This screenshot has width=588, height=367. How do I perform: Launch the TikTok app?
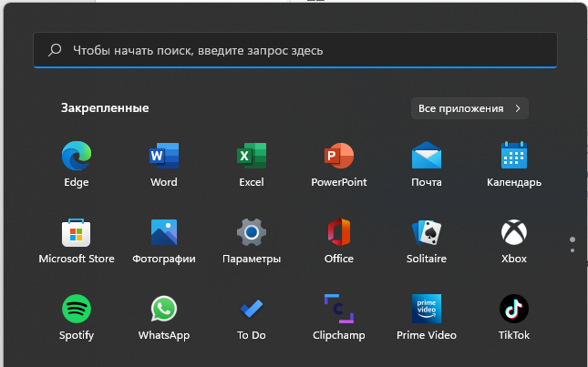tap(514, 310)
